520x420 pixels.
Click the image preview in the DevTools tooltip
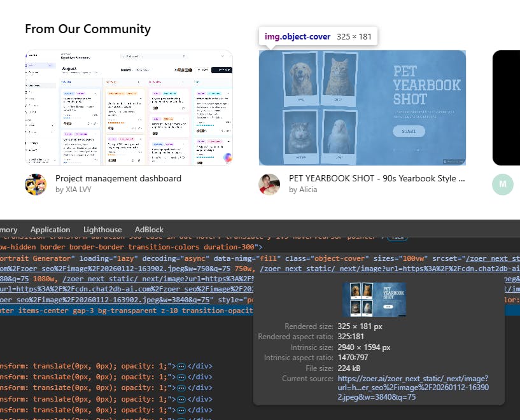(x=374, y=299)
